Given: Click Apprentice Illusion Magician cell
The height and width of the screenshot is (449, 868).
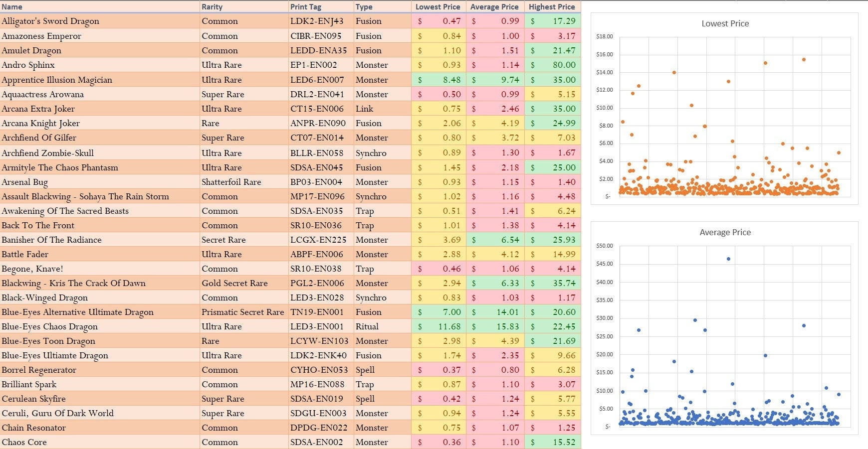Looking at the screenshot, I should pyautogui.click(x=100, y=80).
